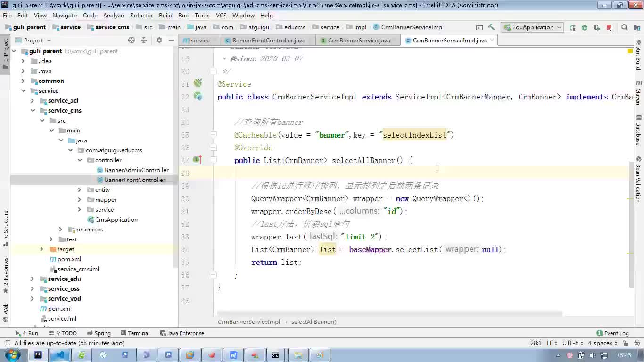Screen dimensions: 644x362
Task: Click the run anything window icon left of the hammer
Action: point(479,27)
